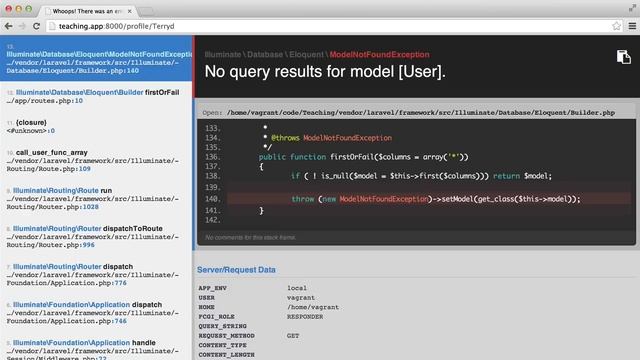Minimize window with yellow button
The image size is (640, 360).
[19, 8]
